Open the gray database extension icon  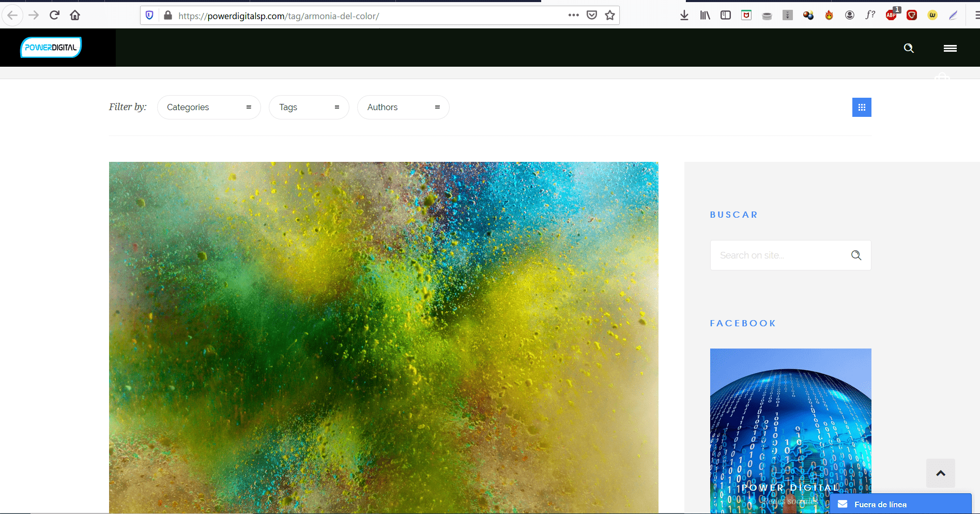pyautogui.click(x=767, y=16)
